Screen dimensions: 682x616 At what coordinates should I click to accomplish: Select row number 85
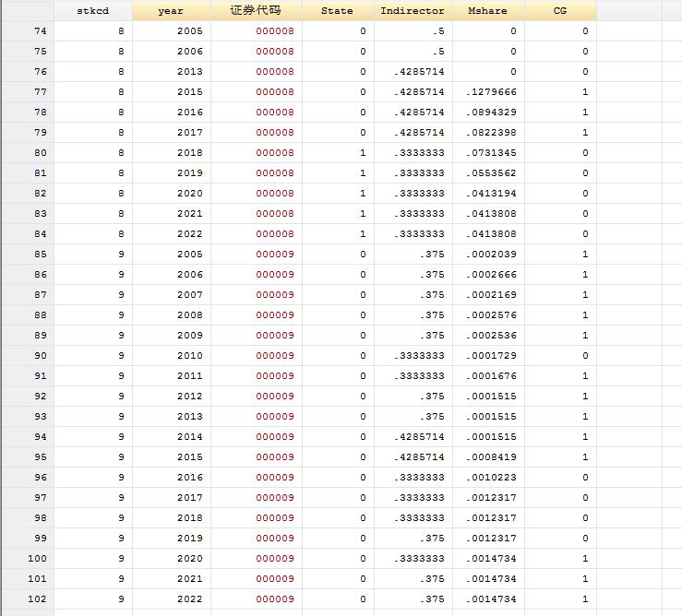28,254
